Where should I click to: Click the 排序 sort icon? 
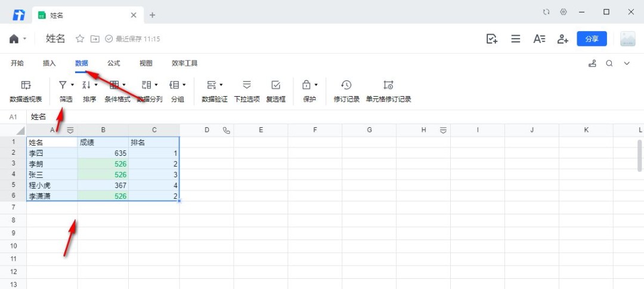tap(86, 85)
